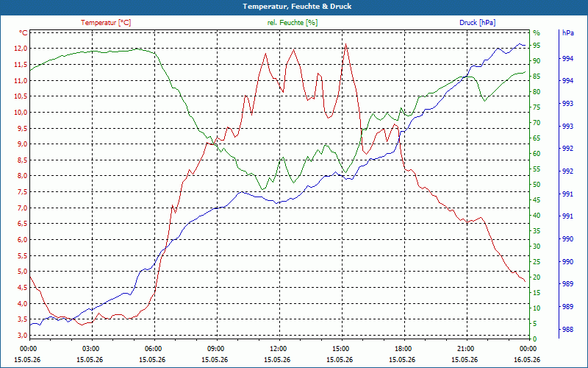Click the 3,0 temperature axis value
The height and width of the screenshot is (368, 588).
pyautogui.click(x=23, y=335)
